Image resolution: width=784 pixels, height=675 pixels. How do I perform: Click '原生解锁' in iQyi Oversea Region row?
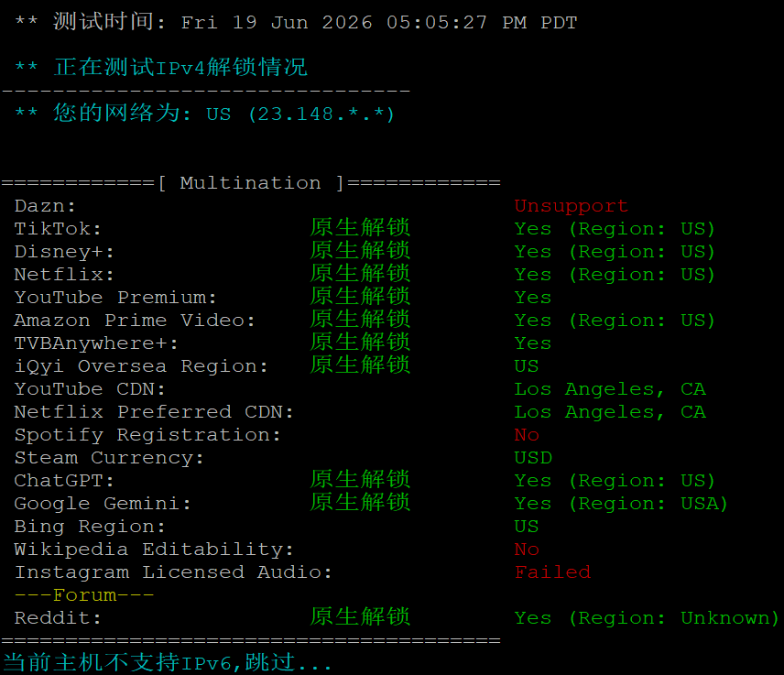[x=360, y=365]
